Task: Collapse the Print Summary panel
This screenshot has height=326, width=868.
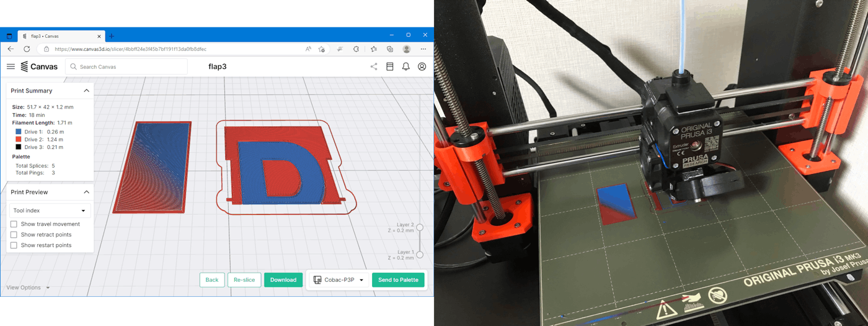Action: tap(86, 91)
